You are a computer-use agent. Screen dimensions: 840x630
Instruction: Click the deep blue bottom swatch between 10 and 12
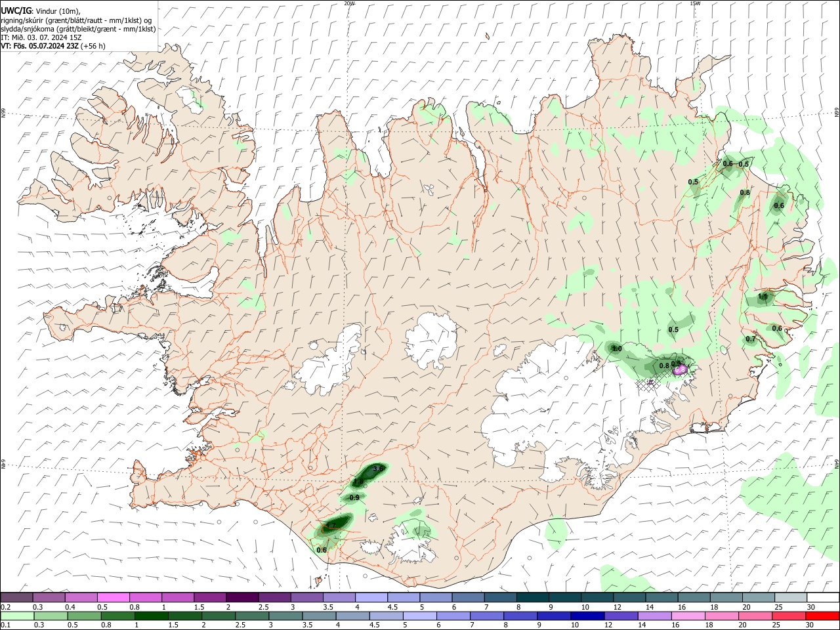point(589,616)
